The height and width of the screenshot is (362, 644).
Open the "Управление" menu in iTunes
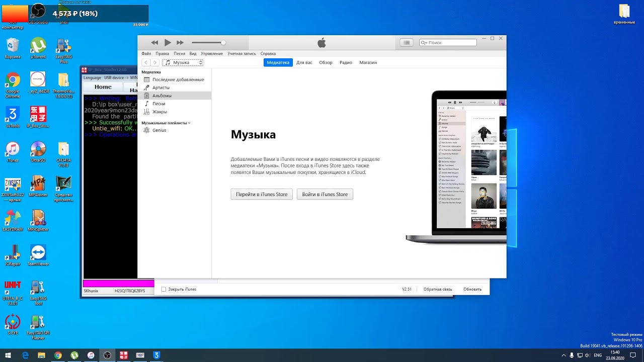tap(212, 53)
